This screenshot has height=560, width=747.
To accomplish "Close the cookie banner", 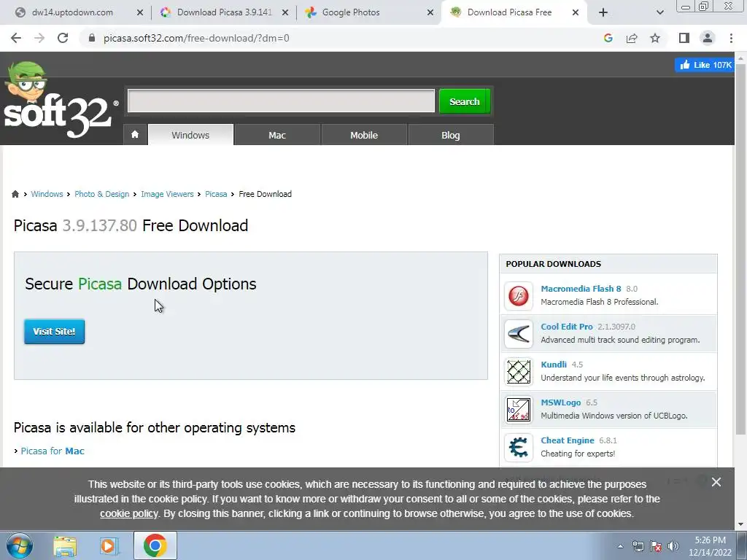I will tap(716, 482).
